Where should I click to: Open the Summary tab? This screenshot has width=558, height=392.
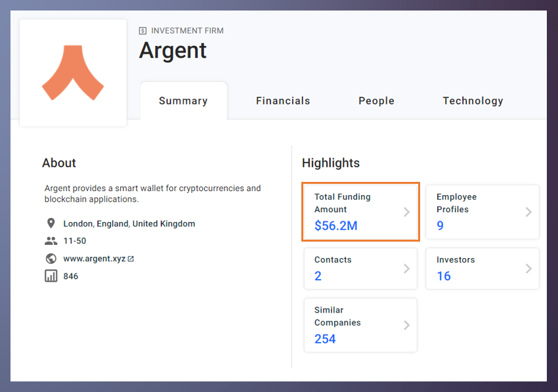[x=184, y=100]
